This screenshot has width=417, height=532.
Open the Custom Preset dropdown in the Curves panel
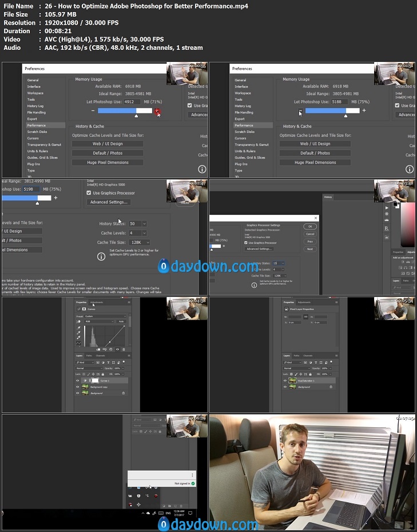(105, 316)
